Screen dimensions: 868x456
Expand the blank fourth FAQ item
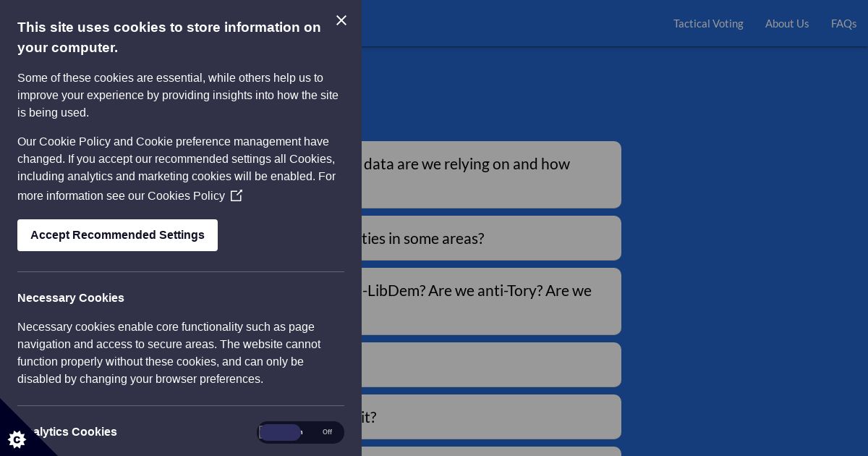pos(491,365)
